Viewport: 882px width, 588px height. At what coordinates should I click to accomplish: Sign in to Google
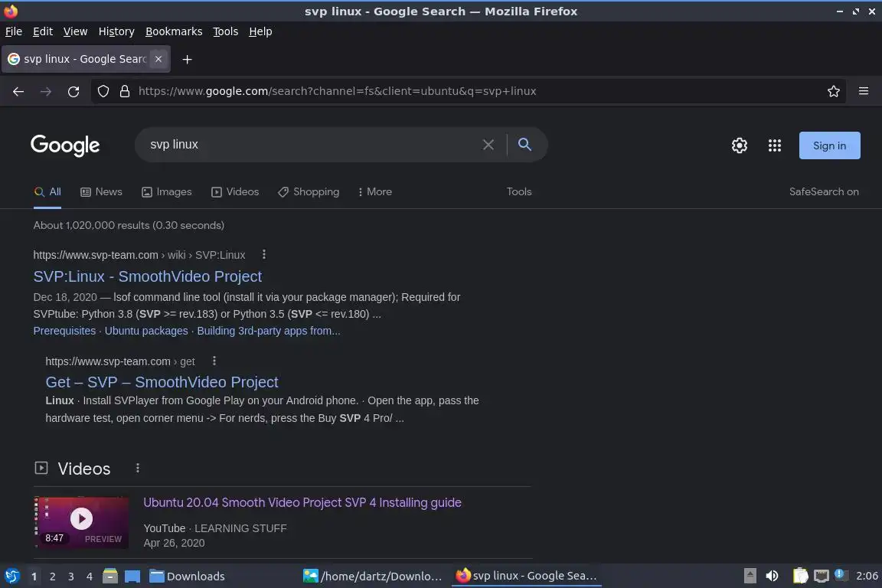pyautogui.click(x=829, y=145)
